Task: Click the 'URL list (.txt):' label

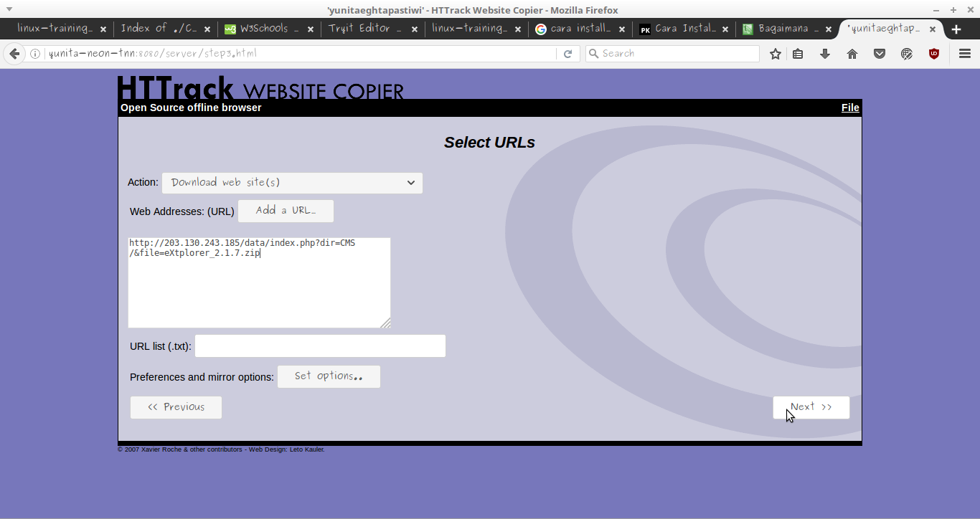Action: click(161, 346)
